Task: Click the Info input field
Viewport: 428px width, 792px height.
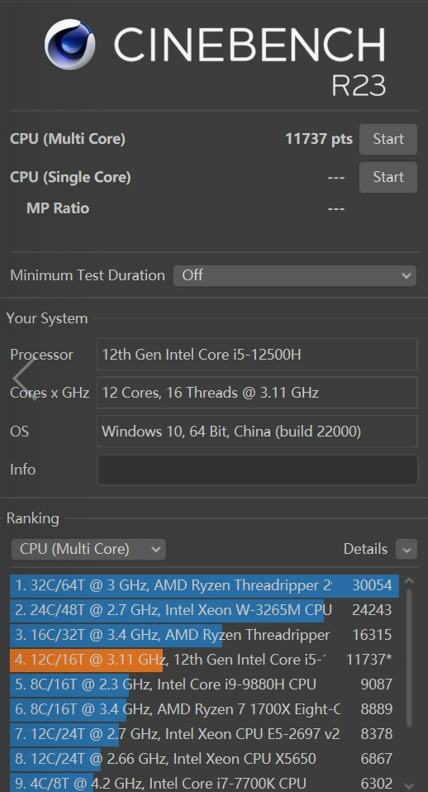Action: 257,470
